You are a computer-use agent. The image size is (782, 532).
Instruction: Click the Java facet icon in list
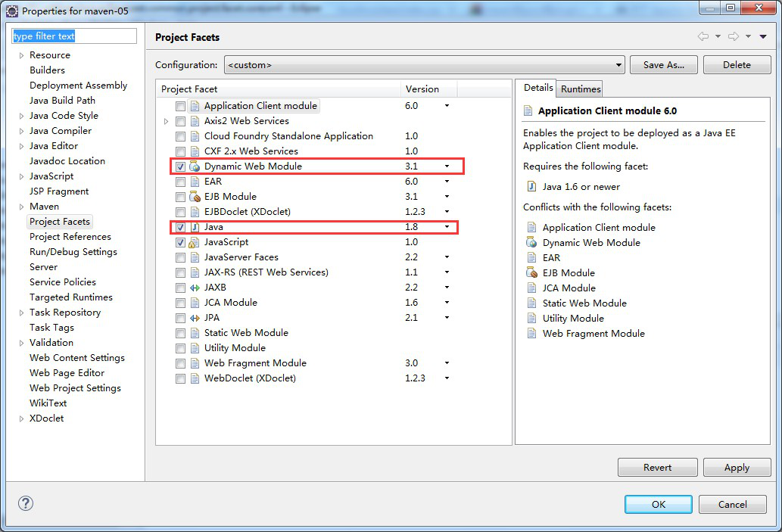point(195,227)
